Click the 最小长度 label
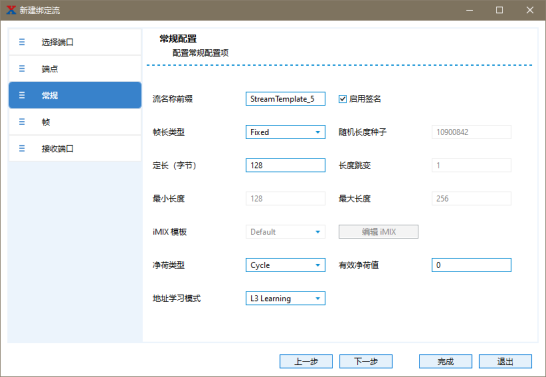546x377 pixels. pyautogui.click(x=169, y=199)
